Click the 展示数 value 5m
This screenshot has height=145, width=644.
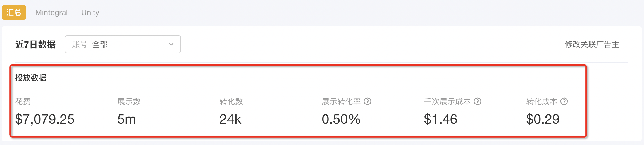click(127, 119)
